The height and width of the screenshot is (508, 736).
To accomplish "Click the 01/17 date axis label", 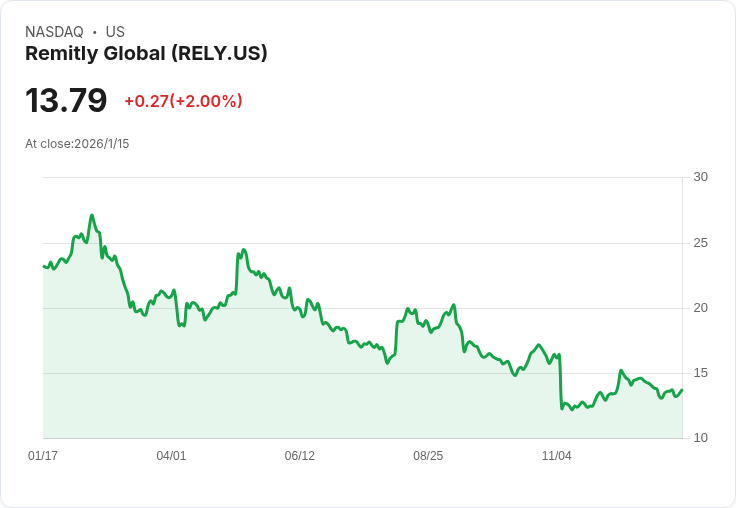I will [x=43, y=456].
